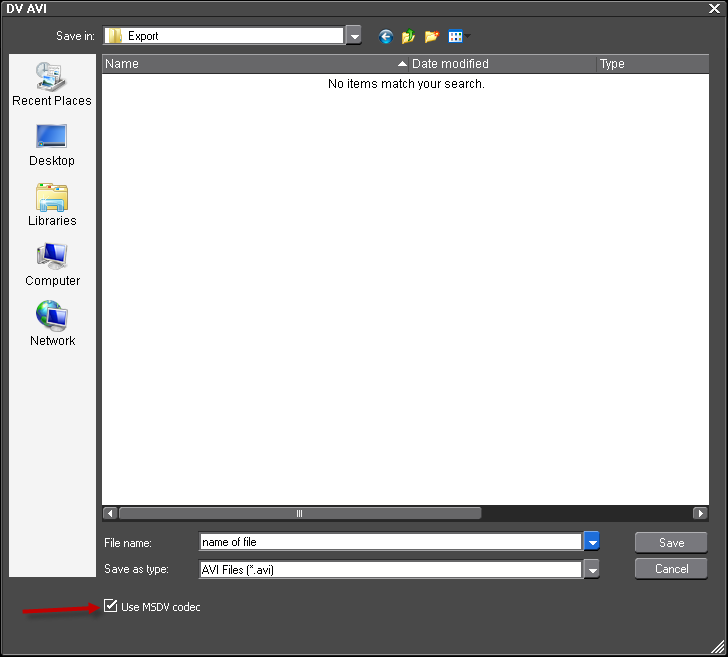Click the Type column header
Viewport: 728px width, 657px height.
tap(650, 64)
